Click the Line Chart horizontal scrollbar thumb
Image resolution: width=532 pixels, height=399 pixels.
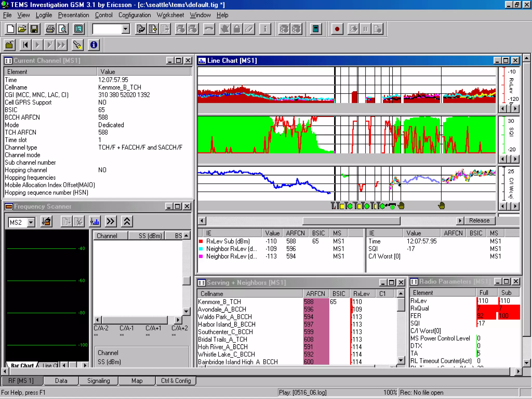point(351,221)
